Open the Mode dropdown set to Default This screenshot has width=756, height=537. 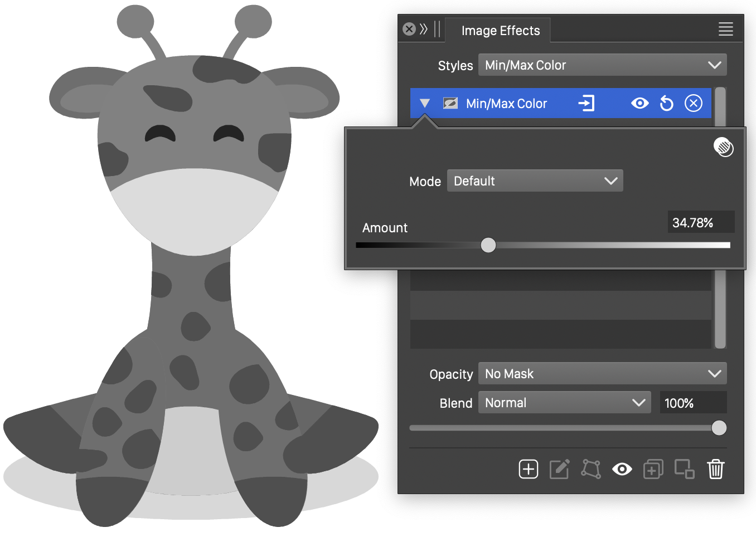[x=535, y=181]
